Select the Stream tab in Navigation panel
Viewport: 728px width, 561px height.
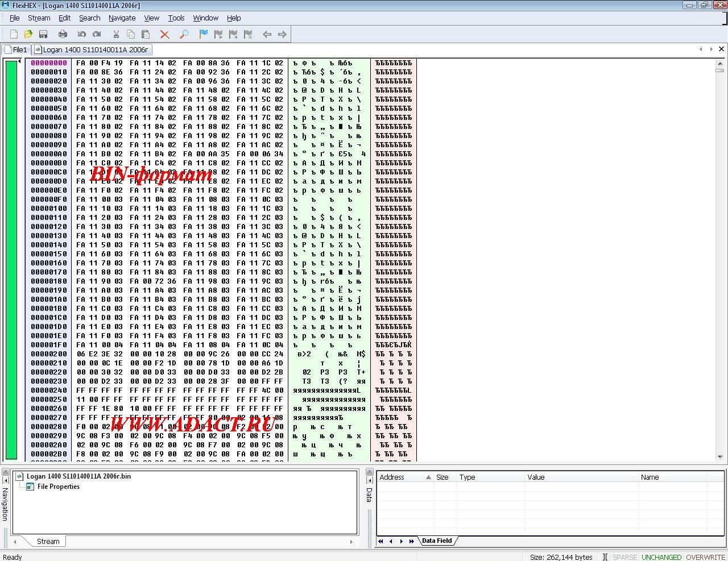click(x=48, y=541)
